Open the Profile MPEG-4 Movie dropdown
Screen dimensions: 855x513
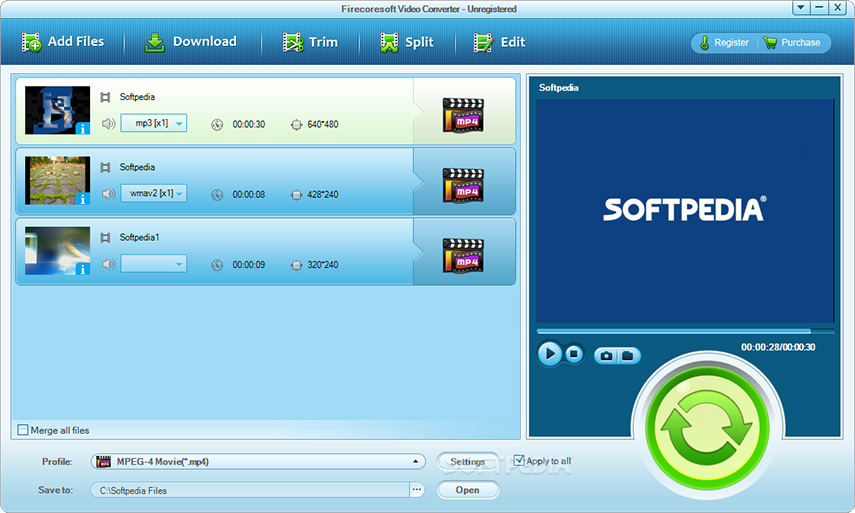click(258, 462)
